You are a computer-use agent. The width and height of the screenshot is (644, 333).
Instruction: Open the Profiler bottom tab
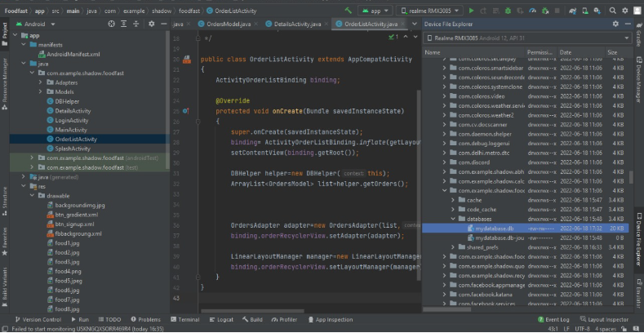284,319
